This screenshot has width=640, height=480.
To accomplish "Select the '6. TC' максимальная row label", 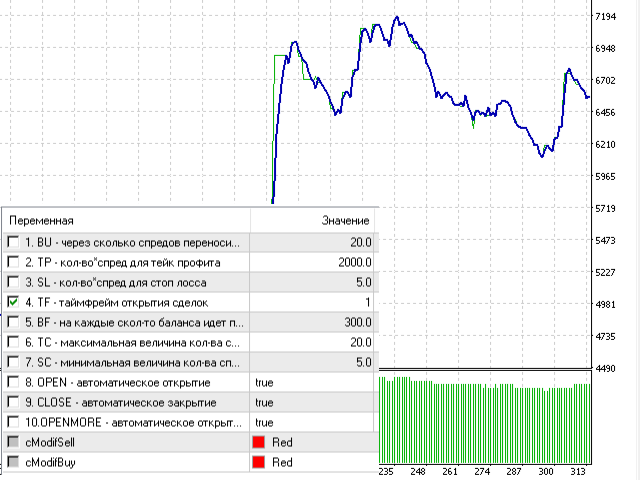I will pos(133,342).
